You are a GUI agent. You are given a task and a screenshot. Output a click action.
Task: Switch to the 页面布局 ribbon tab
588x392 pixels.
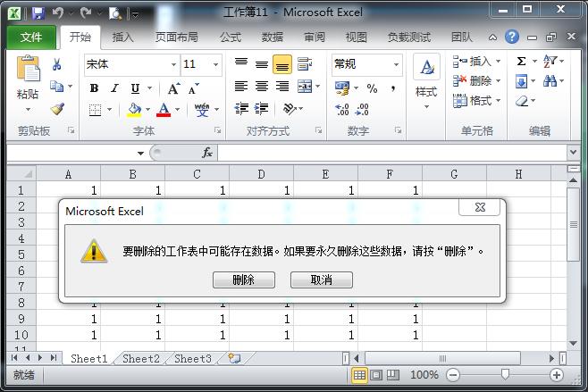coord(176,38)
